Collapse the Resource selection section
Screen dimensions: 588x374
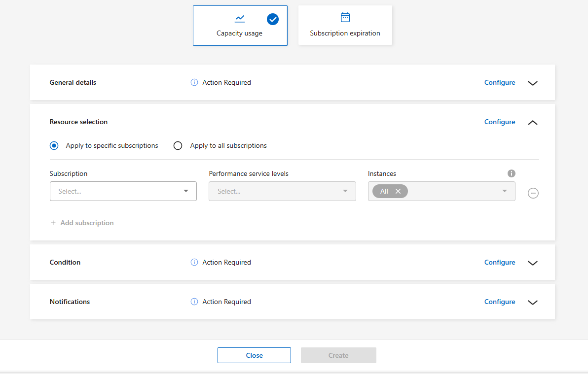tap(532, 122)
